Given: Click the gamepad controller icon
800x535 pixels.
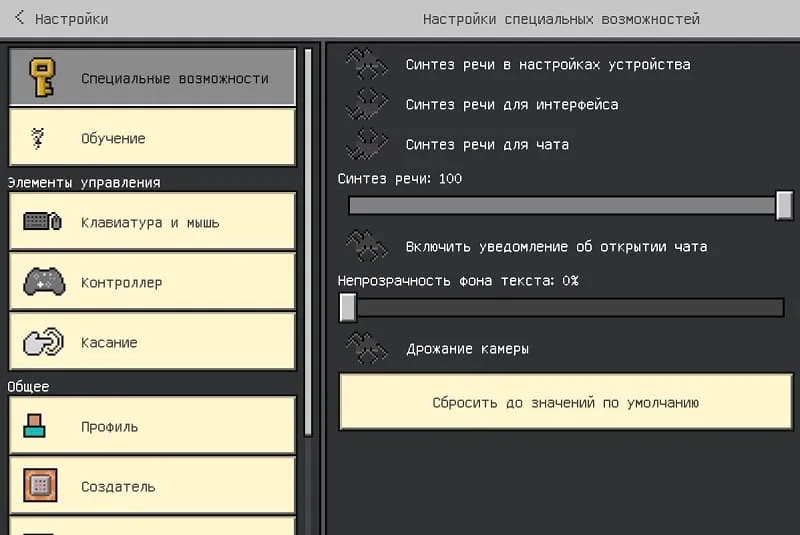Looking at the screenshot, I should (x=44, y=282).
